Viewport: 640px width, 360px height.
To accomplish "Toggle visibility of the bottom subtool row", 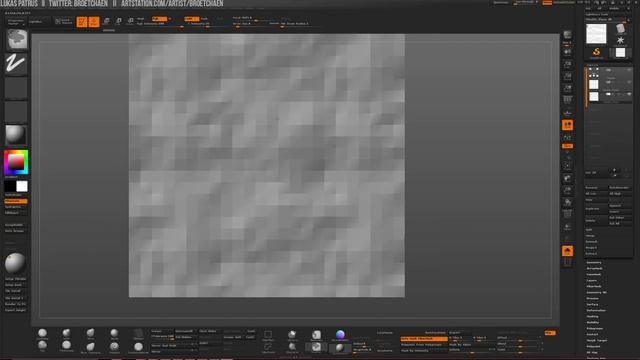I will tap(629, 94).
